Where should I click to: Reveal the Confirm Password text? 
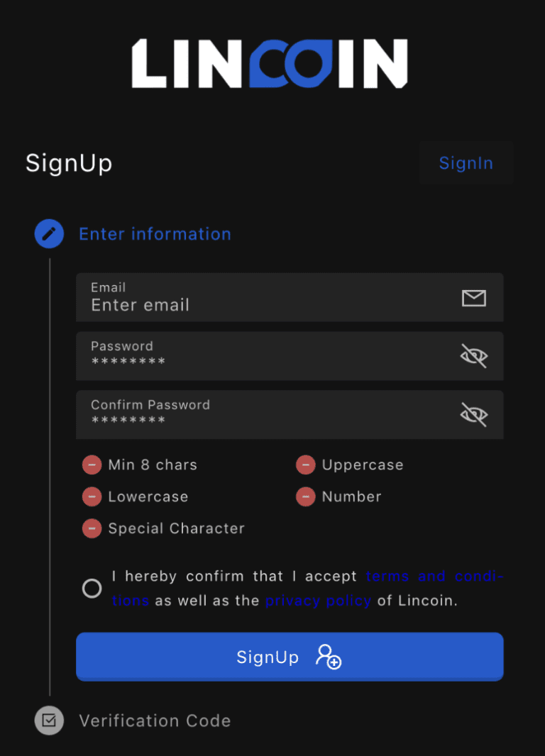(473, 415)
